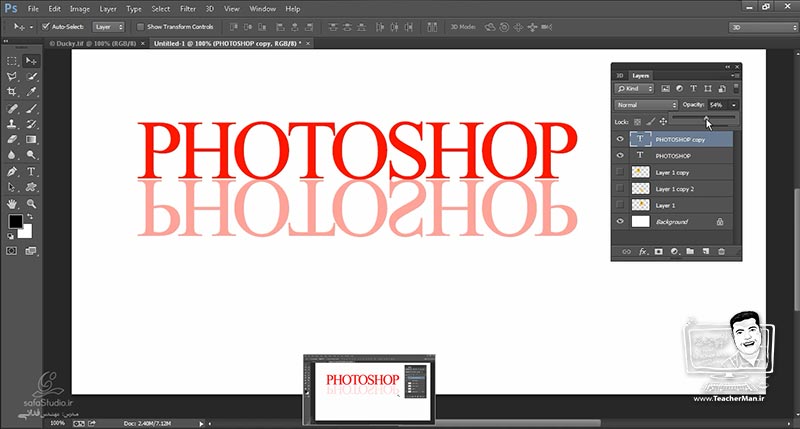This screenshot has height=429, width=800.
Task: Show the Layer 1 layer
Action: coord(620,205)
